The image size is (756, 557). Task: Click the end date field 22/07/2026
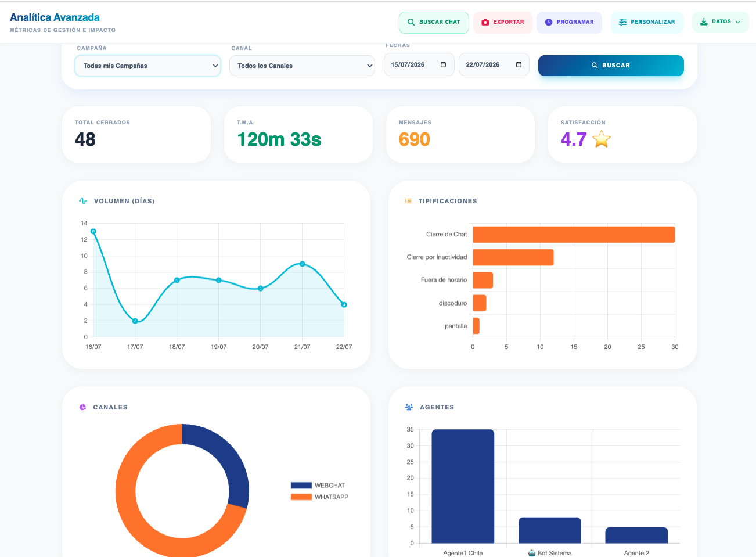pos(494,64)
